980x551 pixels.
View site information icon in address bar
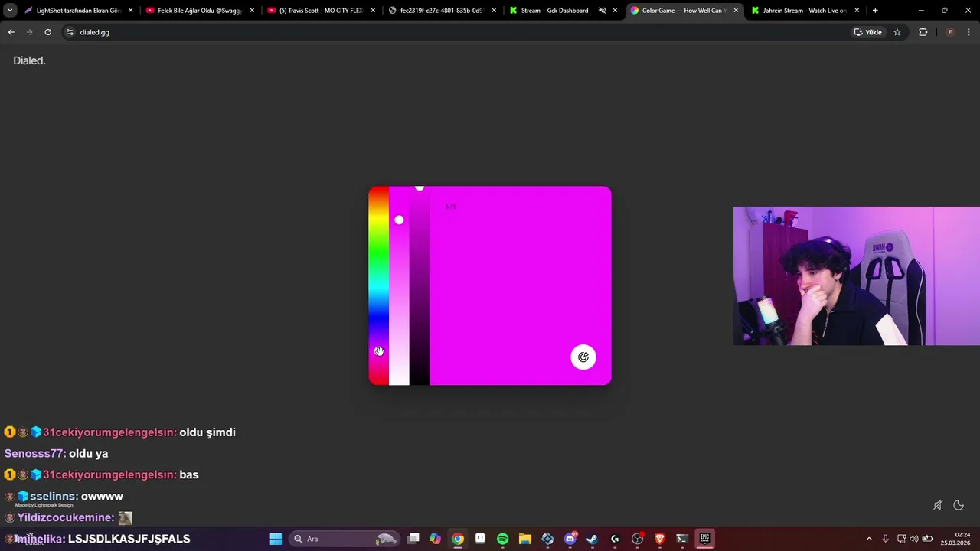(70, 32)
